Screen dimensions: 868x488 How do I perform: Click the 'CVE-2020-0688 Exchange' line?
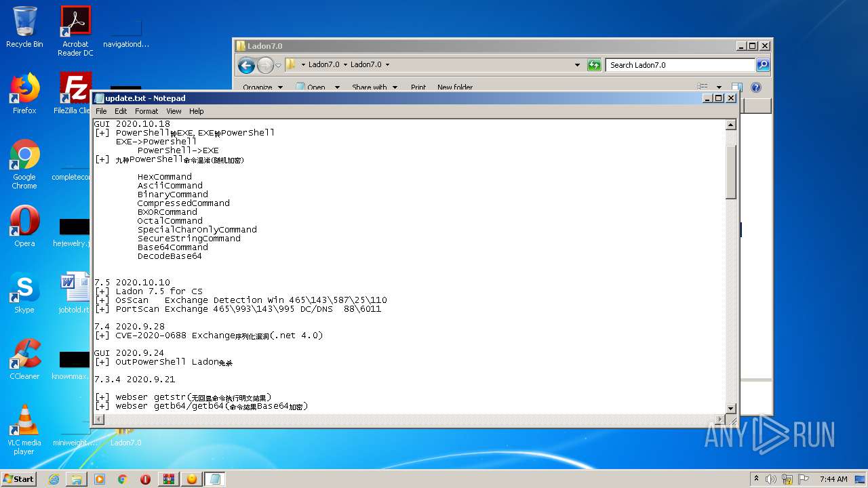pos(209,335)
